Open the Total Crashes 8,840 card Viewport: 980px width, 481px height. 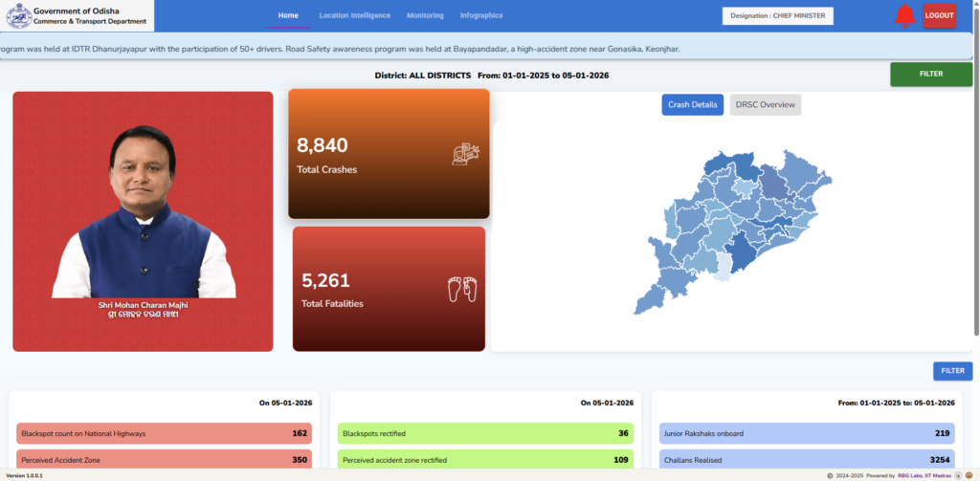coord(389,154)
